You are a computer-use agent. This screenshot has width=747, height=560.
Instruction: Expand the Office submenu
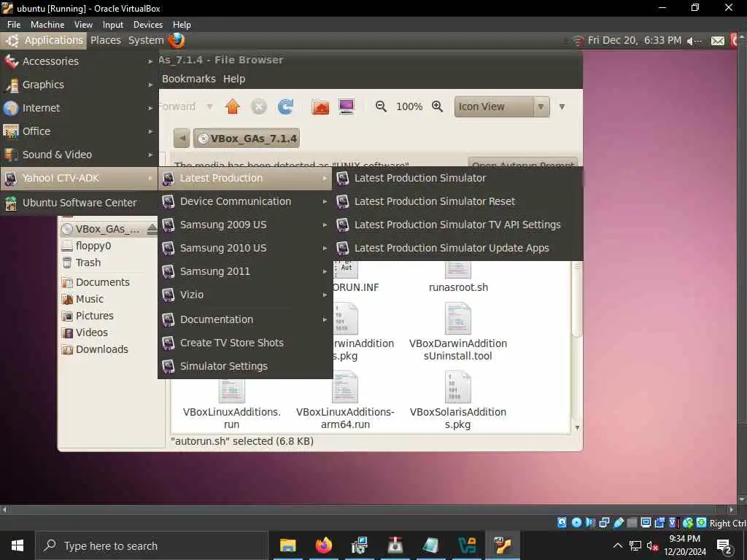point(79,131)
